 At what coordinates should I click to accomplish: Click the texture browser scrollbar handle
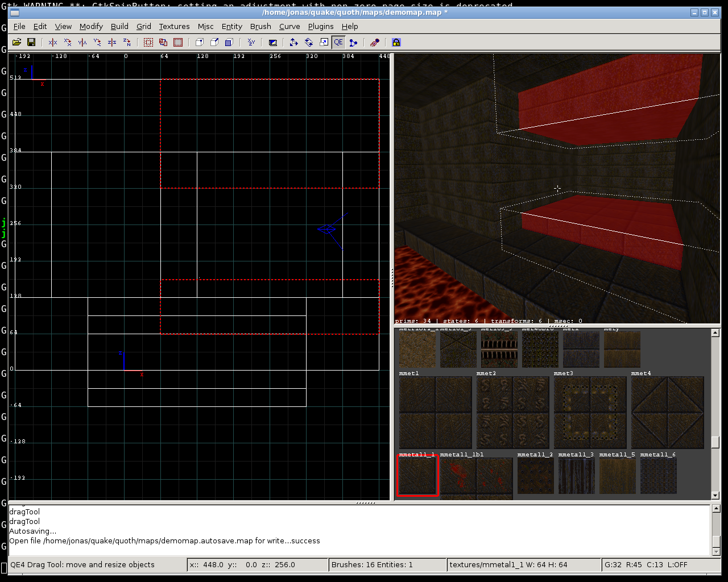715,442
